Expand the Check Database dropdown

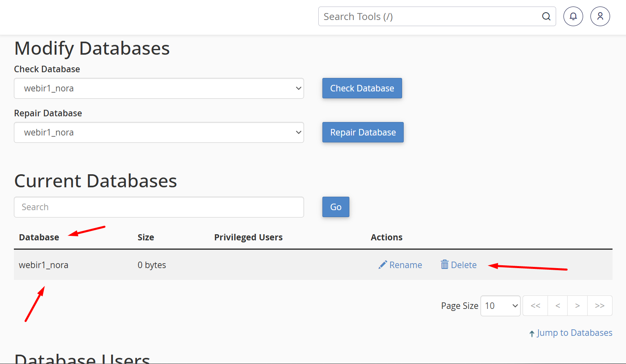[159, 88]
